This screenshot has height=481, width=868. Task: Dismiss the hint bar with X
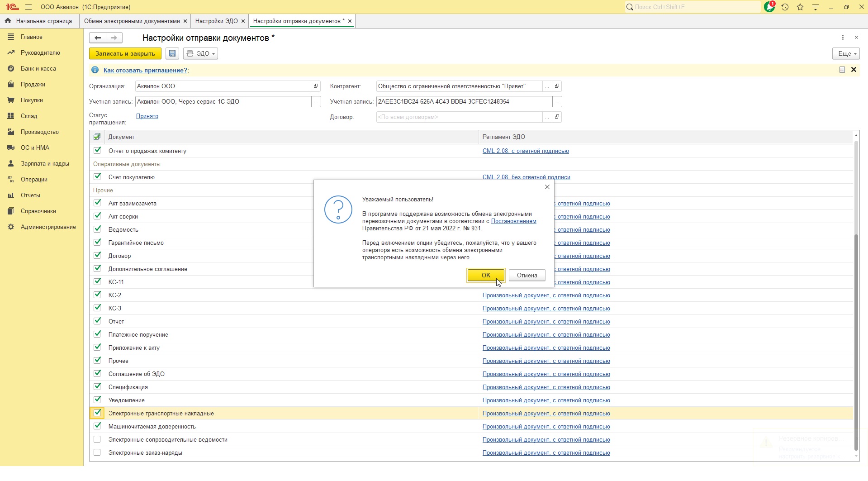(x=854, y=70)
